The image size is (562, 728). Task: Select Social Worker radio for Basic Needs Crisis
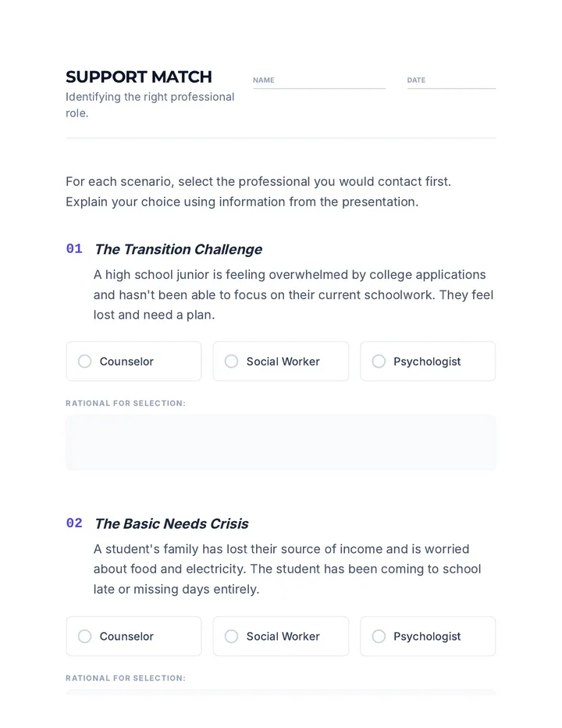[231, 636]
